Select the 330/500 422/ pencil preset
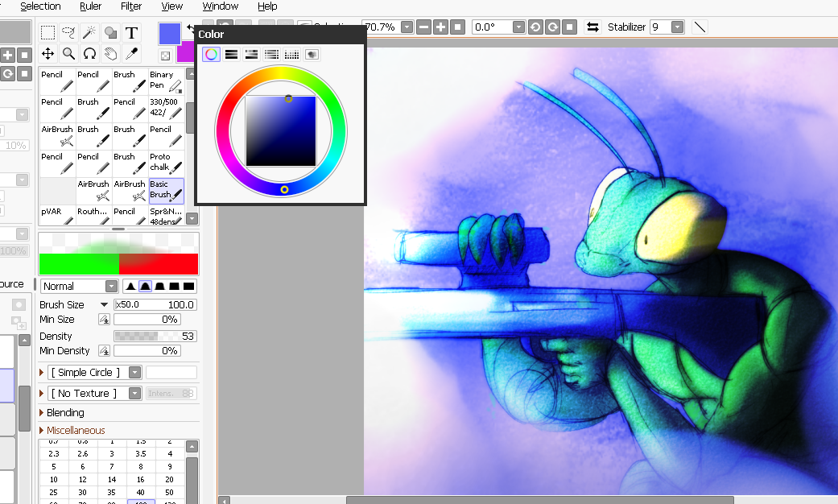Viewport: 838px width, 504px height. 166,108
